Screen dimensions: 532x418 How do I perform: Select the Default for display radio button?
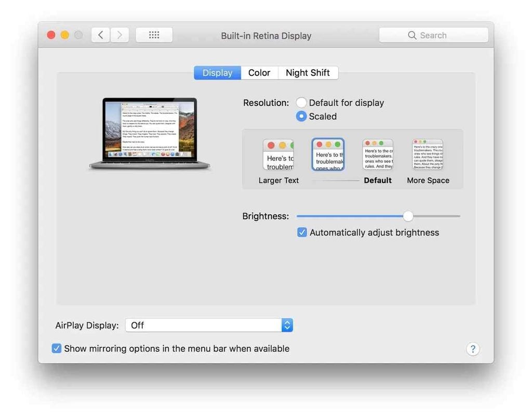301,103
